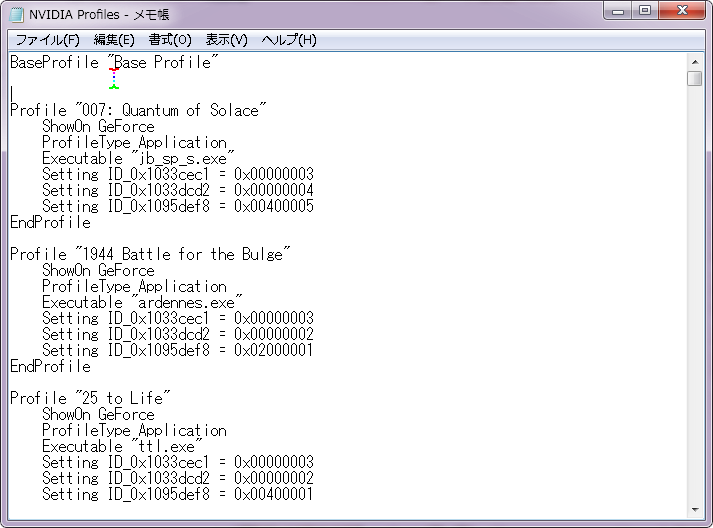The height and width of the screenshot is (528, 713).
Task: Click the Executable "ttl.exe" line
Action: coord(122,446)
